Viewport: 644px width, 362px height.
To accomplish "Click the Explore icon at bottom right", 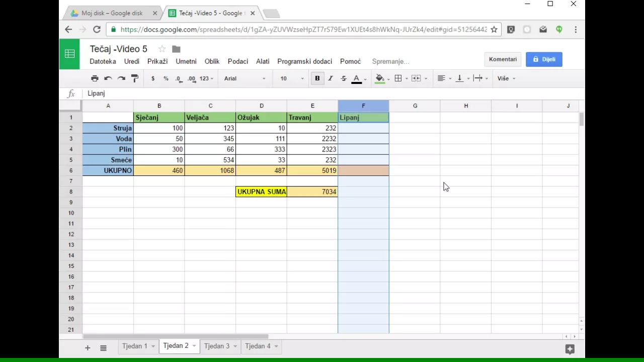I will [570, 349].
